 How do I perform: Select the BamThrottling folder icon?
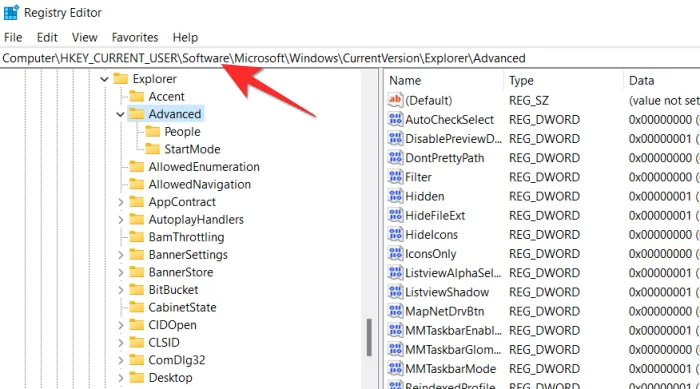[x=137, y=237]
